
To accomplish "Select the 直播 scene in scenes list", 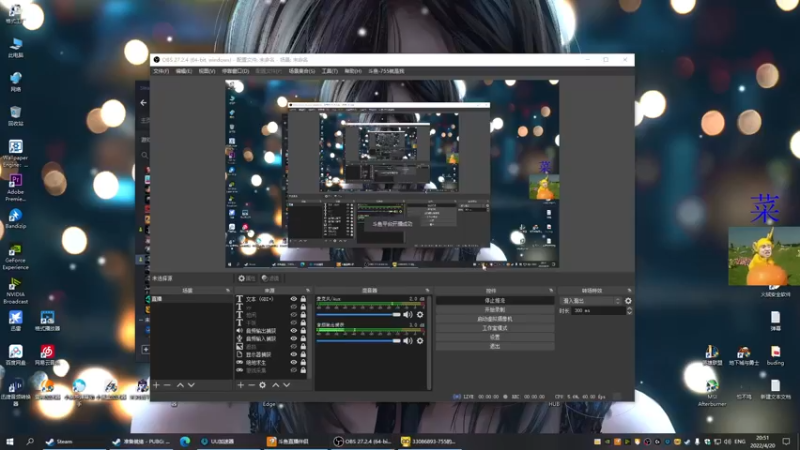I will pos(191,299).
